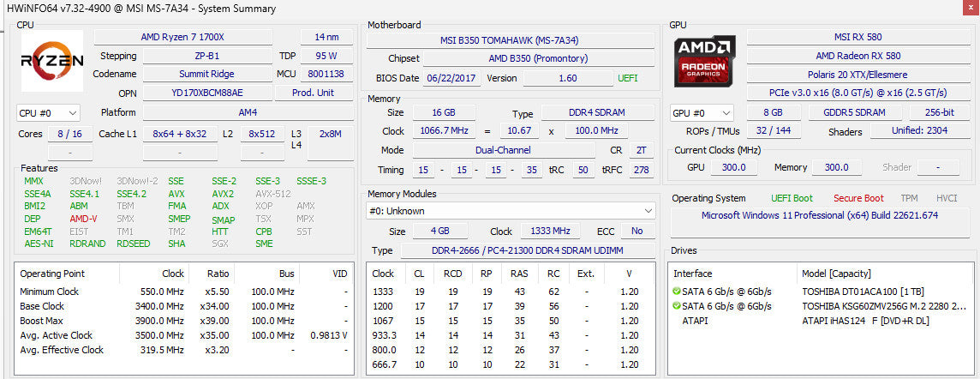Viewport: 980px width, 379px height.
Task: Expand the memory module #0: Unknown dropdown
Action: [510, 212]
